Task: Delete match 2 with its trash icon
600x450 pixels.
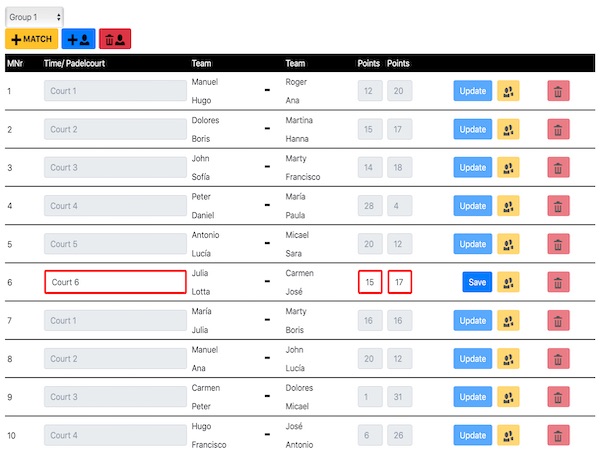Action: [558, 129]
